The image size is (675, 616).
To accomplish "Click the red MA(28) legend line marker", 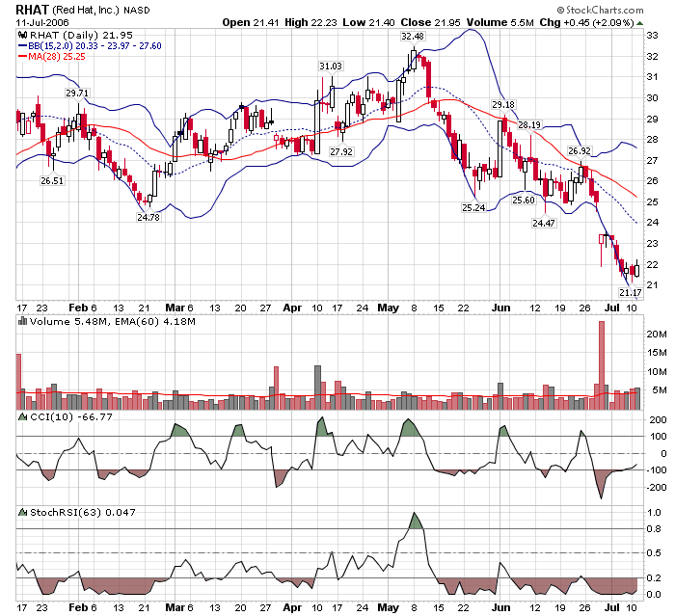I will [x=22, y=57].
